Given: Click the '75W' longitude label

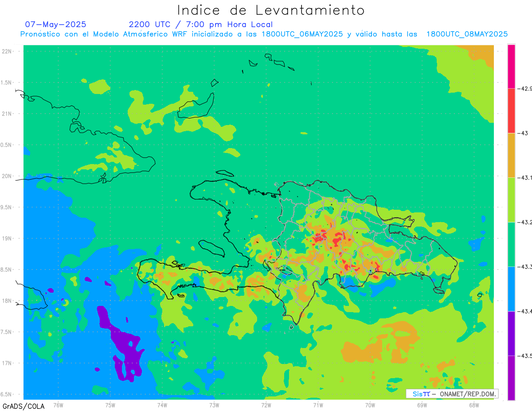Looking at the screenshot, I should [110, 405].
